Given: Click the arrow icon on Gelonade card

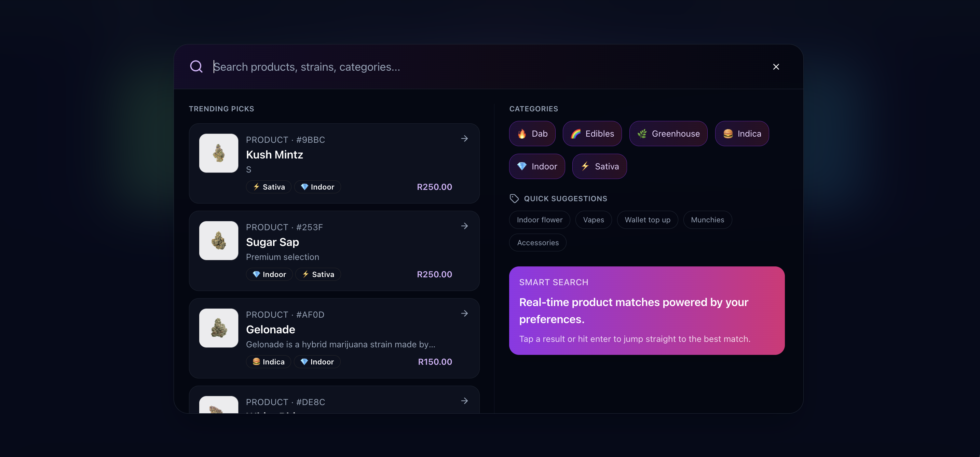Looking at the screenshot, I should tap(464, 314).
